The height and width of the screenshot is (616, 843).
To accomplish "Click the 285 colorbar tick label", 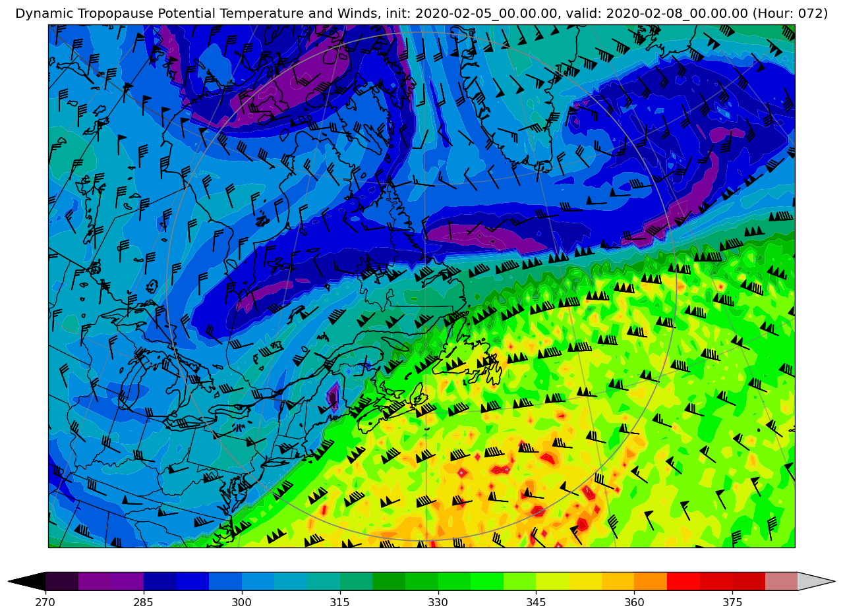I will (x=144, y=602).
